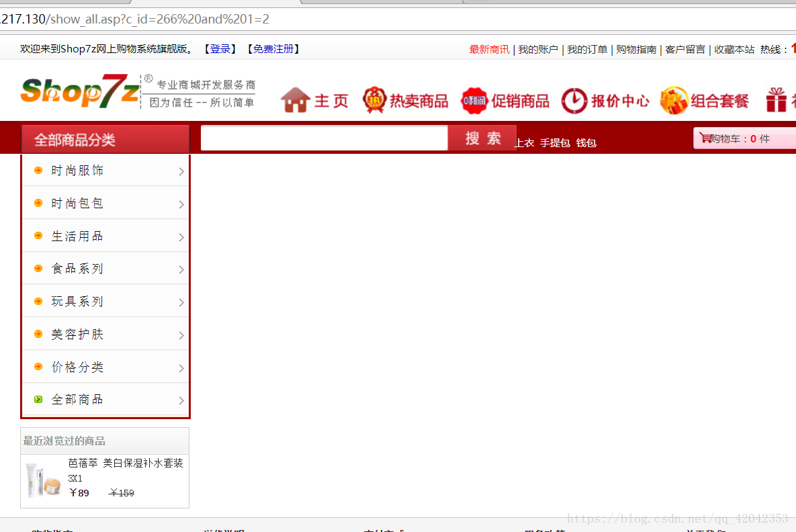Open 购物指南 link
The image size is (796, 532).
click(636, 49)
